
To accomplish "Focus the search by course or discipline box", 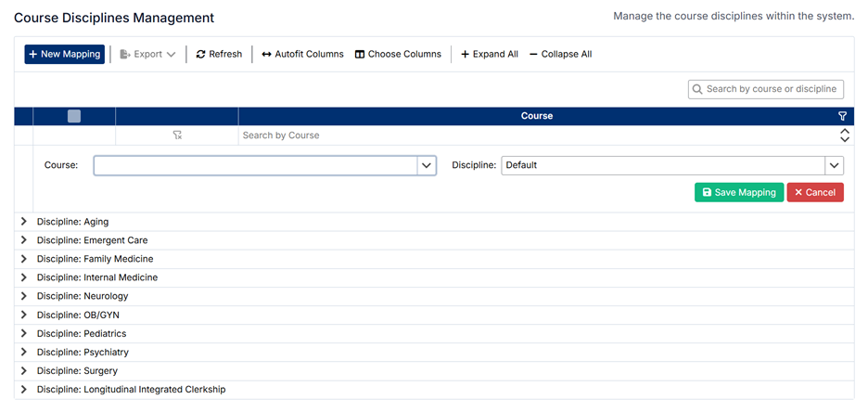I will [771, 89].
